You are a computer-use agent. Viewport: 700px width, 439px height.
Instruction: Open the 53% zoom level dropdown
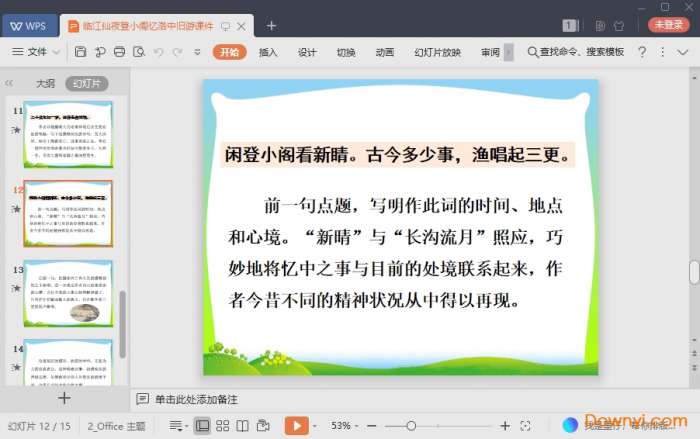pos(345,426)
